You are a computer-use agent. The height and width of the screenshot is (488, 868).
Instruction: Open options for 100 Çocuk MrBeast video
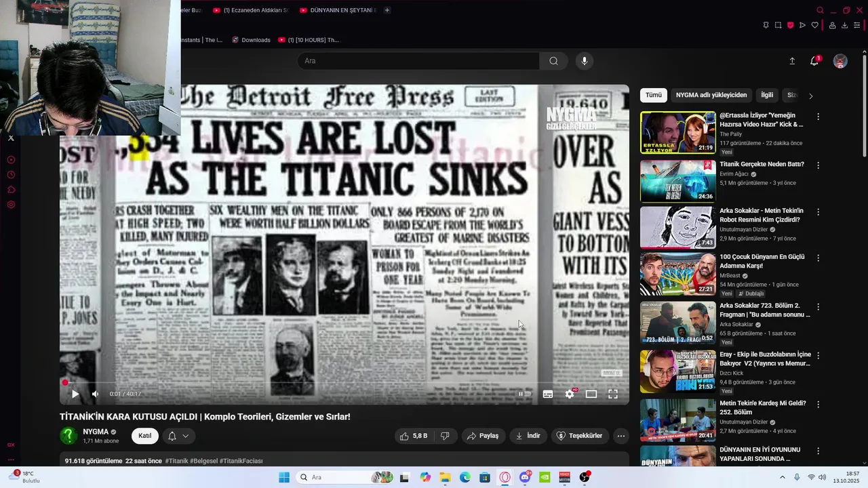(818, 258)
